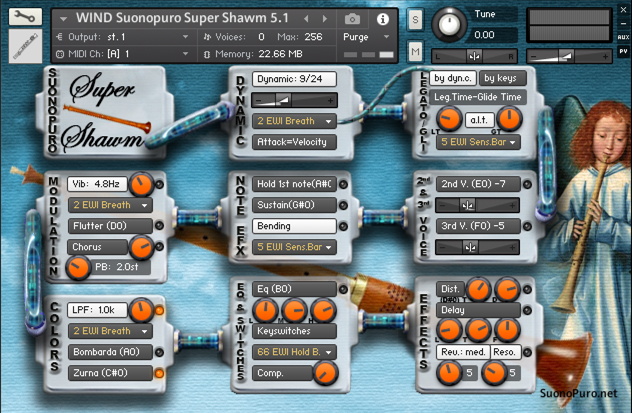Click the Flutter (D0) button
Screen dimensions: 632x413
pyautogui.click(x=110, y=226)
